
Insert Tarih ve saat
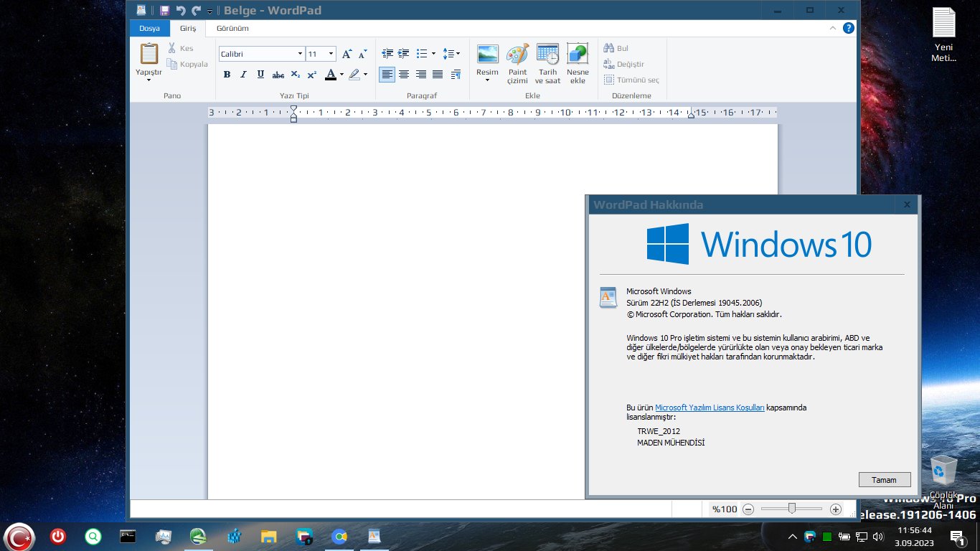coord(547,55)
